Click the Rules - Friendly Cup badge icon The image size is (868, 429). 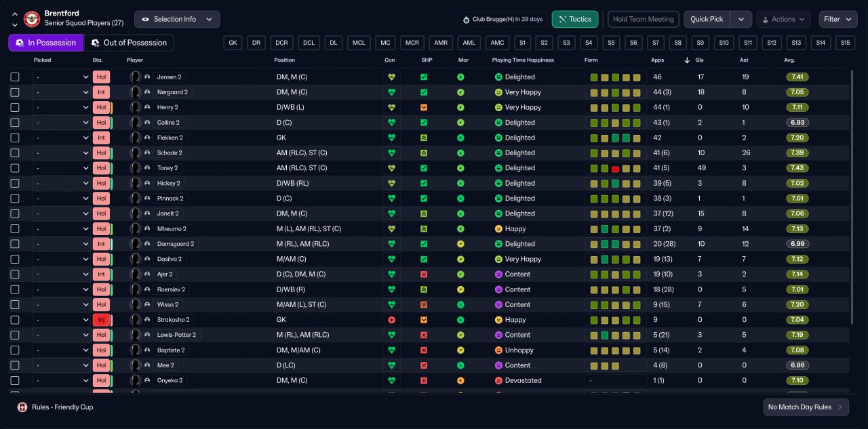tap(22, 407)
